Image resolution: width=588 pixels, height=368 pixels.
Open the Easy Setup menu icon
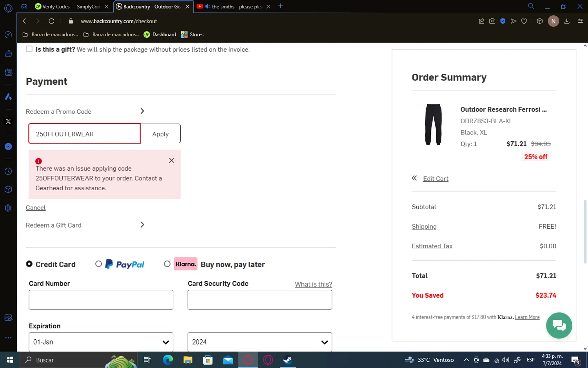581,21
